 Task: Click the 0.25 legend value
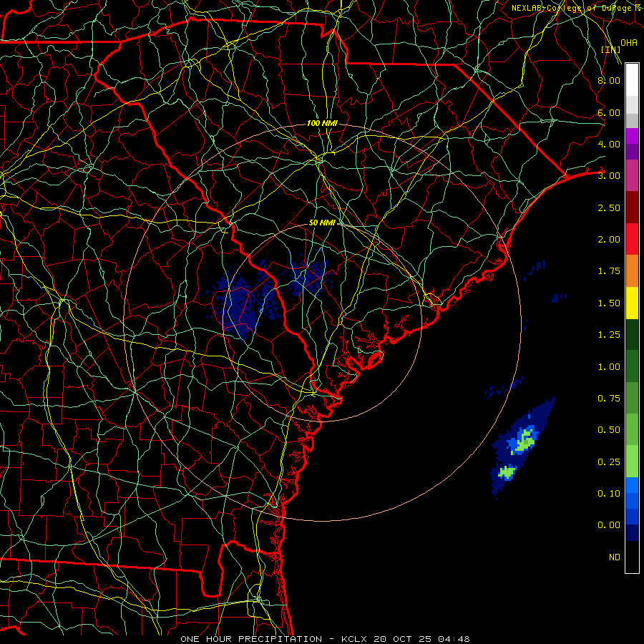point(609,462)
